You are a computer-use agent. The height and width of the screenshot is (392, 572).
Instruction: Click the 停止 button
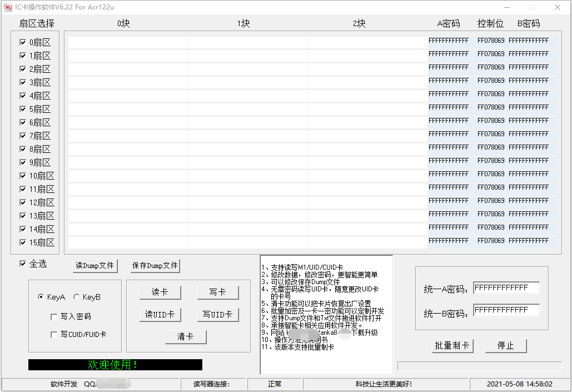[x=506, y=346]
